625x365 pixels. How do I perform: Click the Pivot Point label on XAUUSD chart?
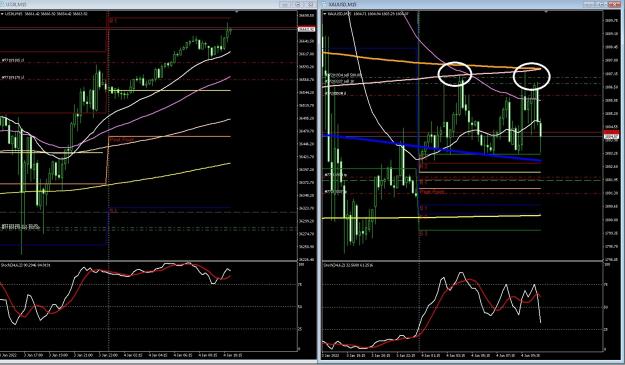(433, 192)
